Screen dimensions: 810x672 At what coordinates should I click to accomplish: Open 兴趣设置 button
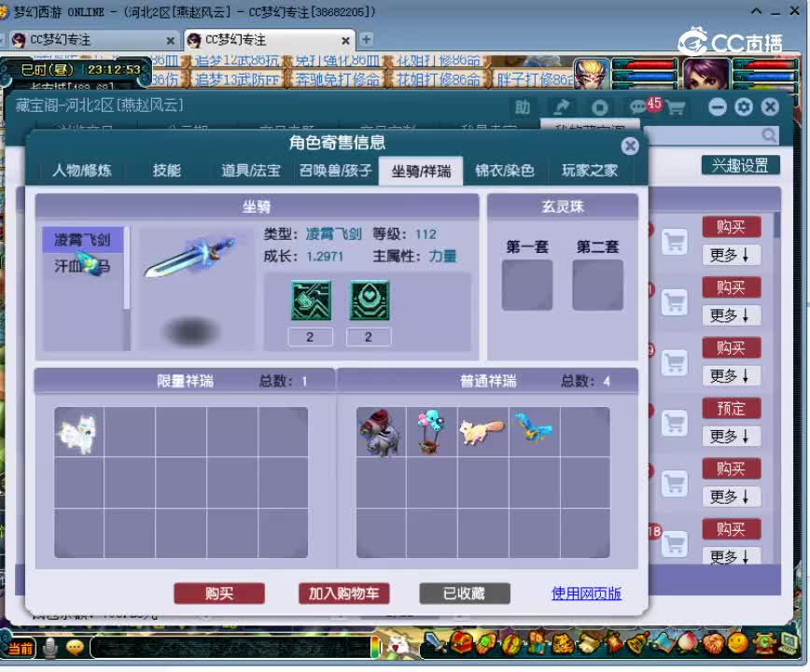(x=740, y=166)
